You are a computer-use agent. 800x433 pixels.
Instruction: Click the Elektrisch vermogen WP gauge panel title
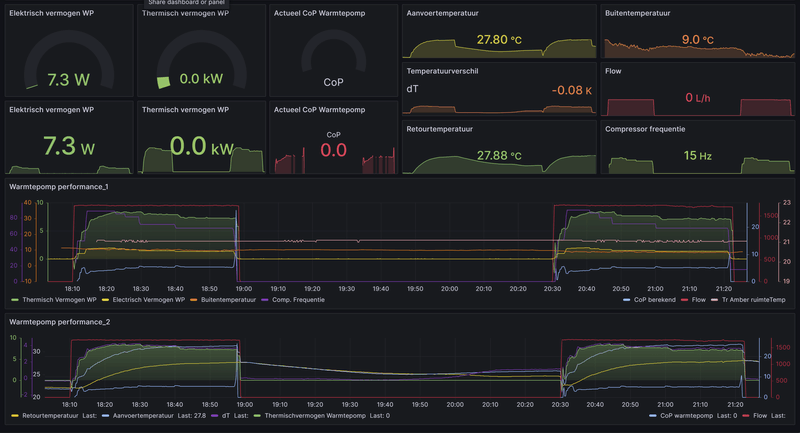click(52, 13)
